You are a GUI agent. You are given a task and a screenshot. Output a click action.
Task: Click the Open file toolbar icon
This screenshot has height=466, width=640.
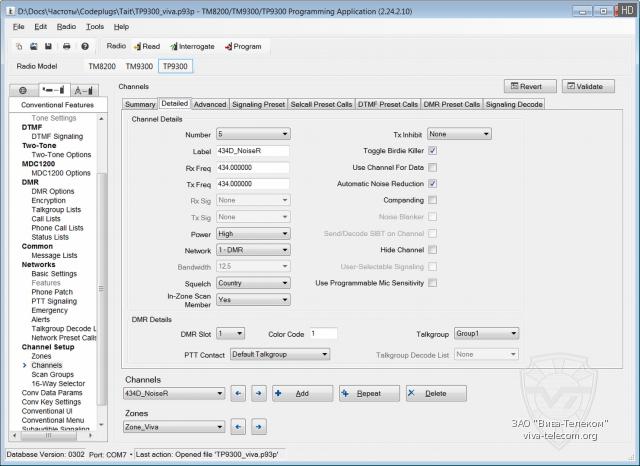pos(34,46)
